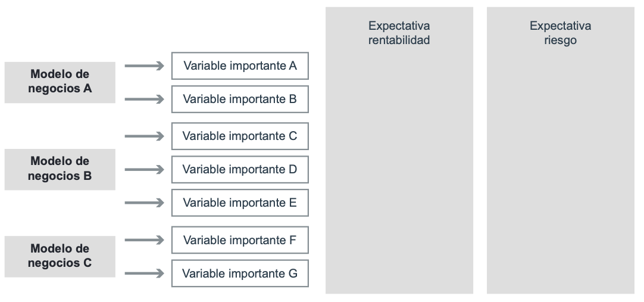
Task: Click the arrow pointing to Variable importante G
Action: (145, 273)
